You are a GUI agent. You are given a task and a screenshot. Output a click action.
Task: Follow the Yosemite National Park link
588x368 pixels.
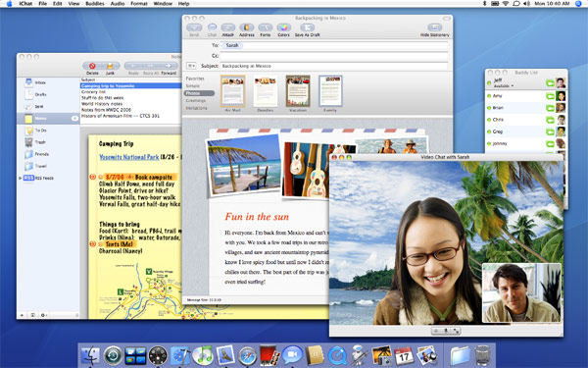tap(129, 157)
